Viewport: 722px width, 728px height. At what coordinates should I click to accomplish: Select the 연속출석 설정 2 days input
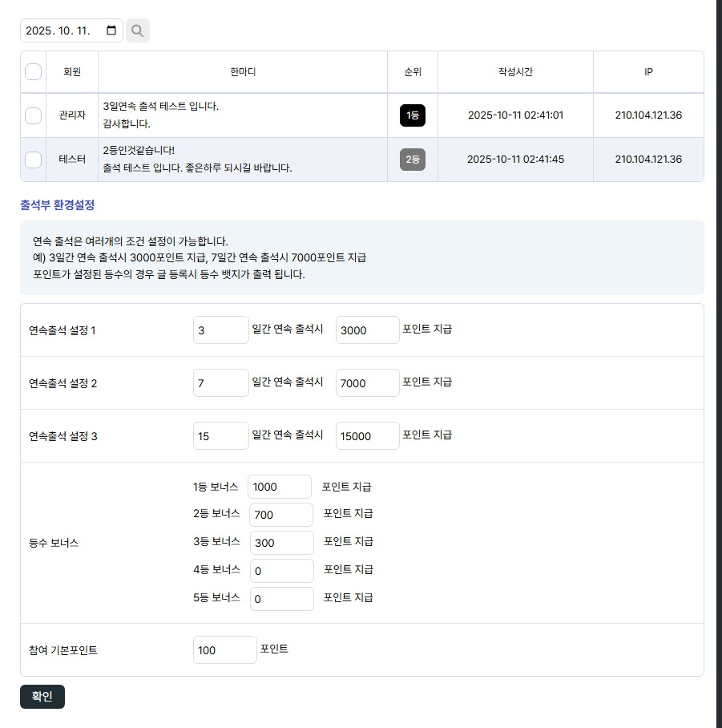pos(220,382)
